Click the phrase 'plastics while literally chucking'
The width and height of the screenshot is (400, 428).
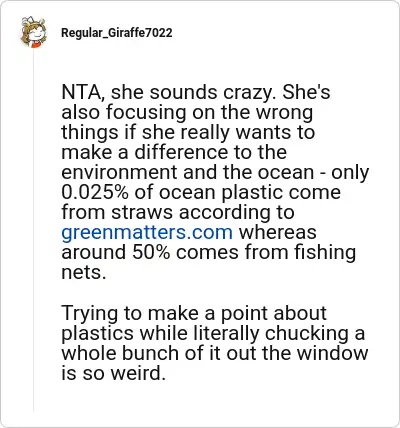(205, 333)
